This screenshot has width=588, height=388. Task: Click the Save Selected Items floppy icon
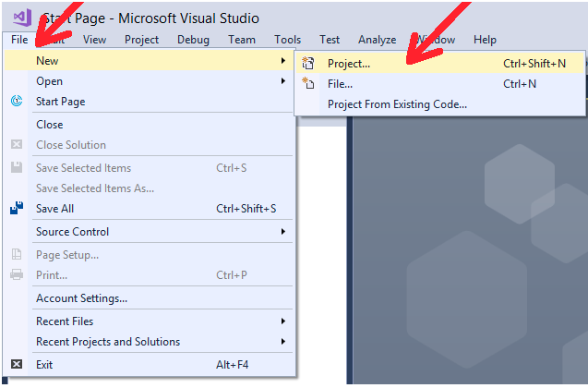tap(17, 167)
